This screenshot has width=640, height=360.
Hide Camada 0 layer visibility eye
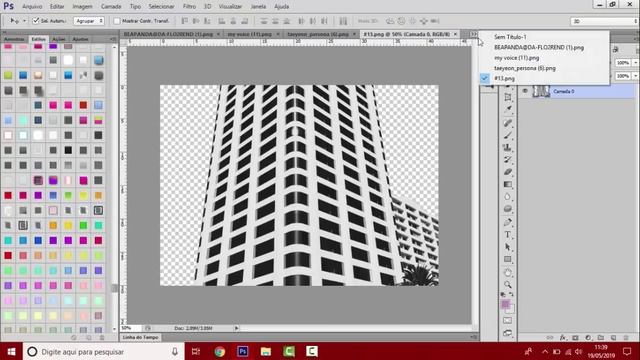pyautogui.click(x=525, y=91)
